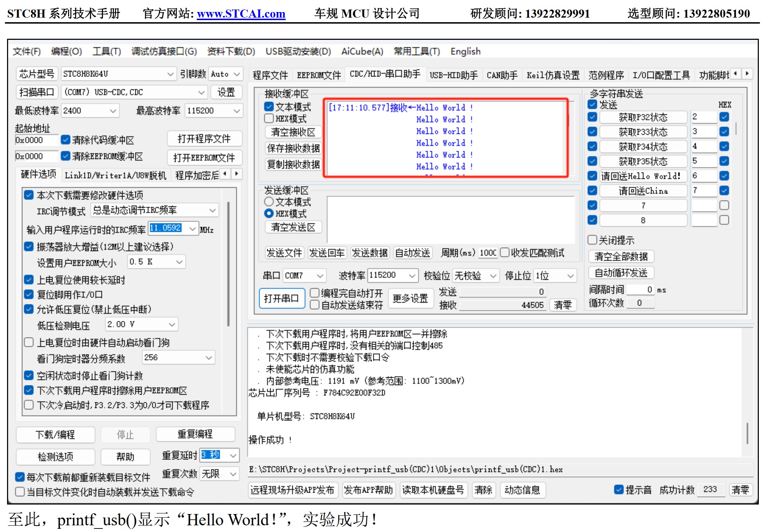Switch to the USB-HID助手 tab
The image size is (768, 532).
coord(453,75)
